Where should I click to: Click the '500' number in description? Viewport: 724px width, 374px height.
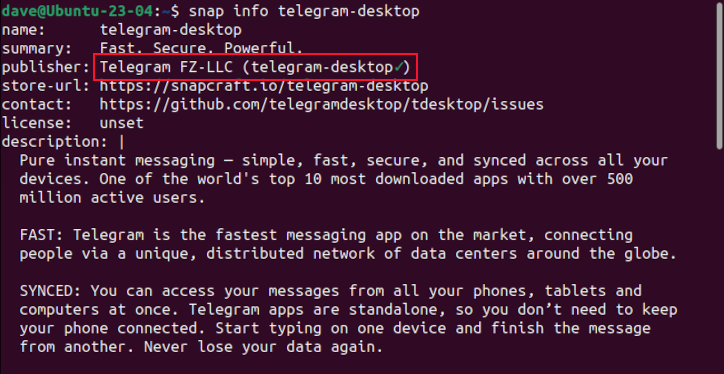click(x=619, y=179)
